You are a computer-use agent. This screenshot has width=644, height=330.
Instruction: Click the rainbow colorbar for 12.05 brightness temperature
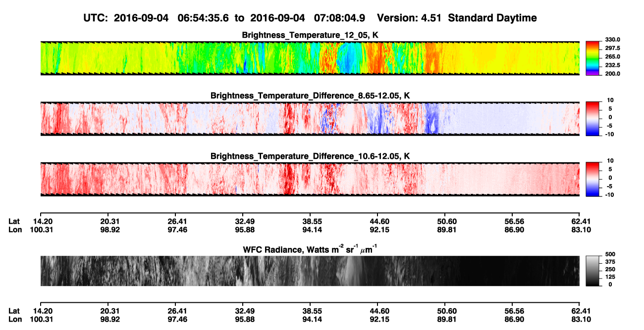592,58
